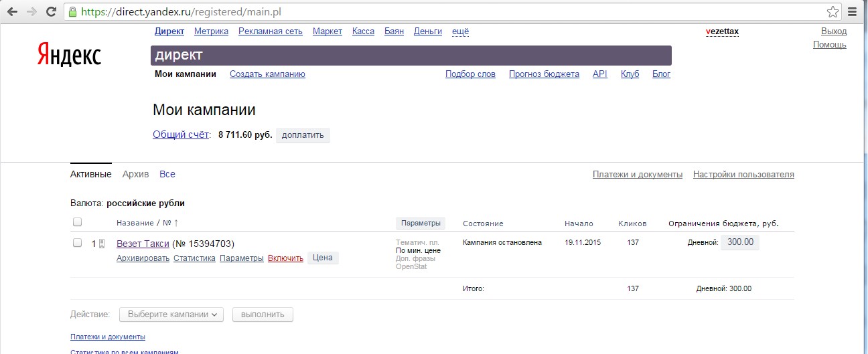Open the Общий счёт link
Viewport: 868px width, 354px height.
pyautogui.click(x=182, y=135)
